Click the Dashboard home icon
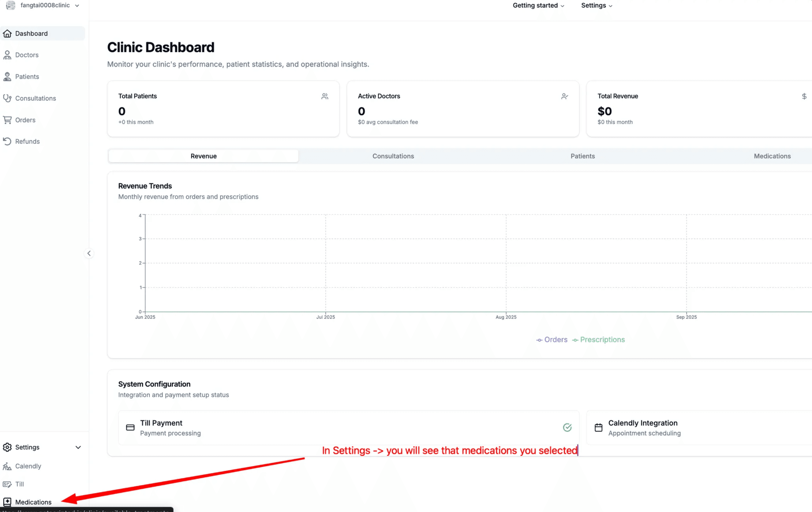Viewport: 812px width, 512px height. click(x=7, y=33)
